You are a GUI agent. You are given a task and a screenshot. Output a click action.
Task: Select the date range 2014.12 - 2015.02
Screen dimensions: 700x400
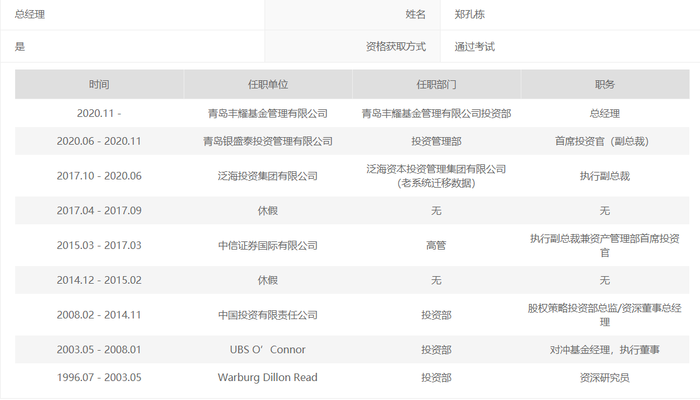(x=99, y=280)
